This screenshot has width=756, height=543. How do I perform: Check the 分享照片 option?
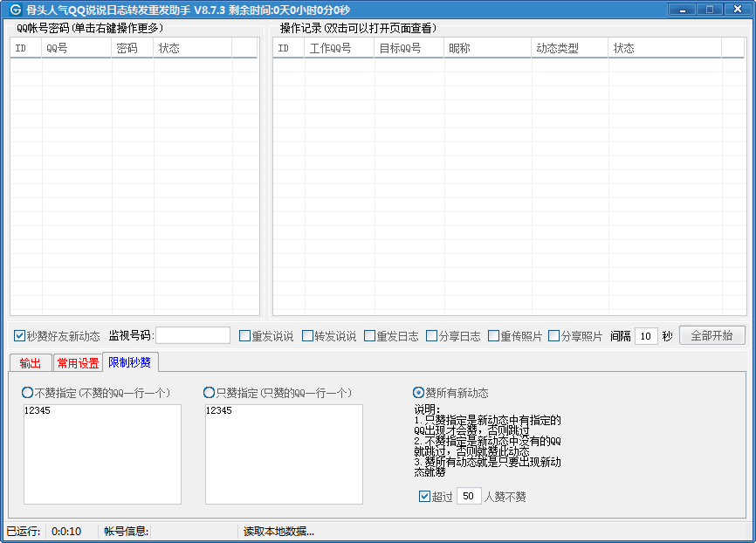(554, 336)
